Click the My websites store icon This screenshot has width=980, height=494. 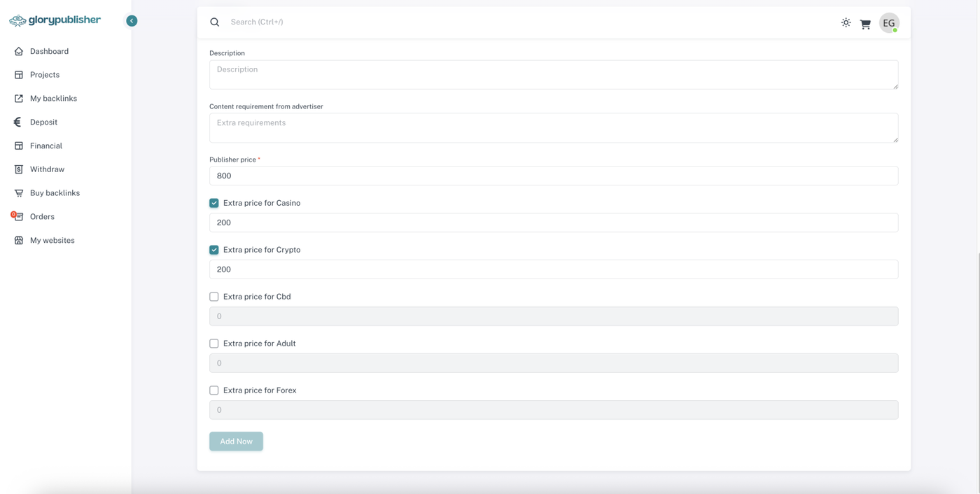coord(19,240)
